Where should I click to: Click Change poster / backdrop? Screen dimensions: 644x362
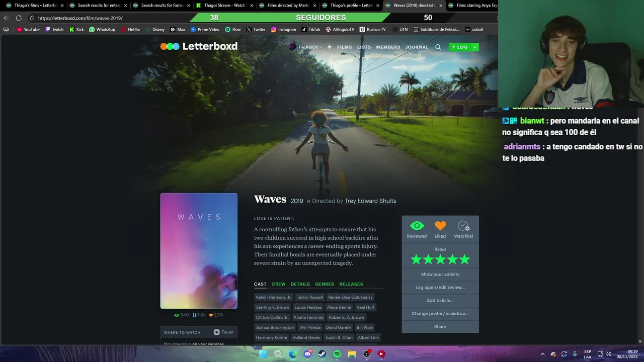pos(440,314)
